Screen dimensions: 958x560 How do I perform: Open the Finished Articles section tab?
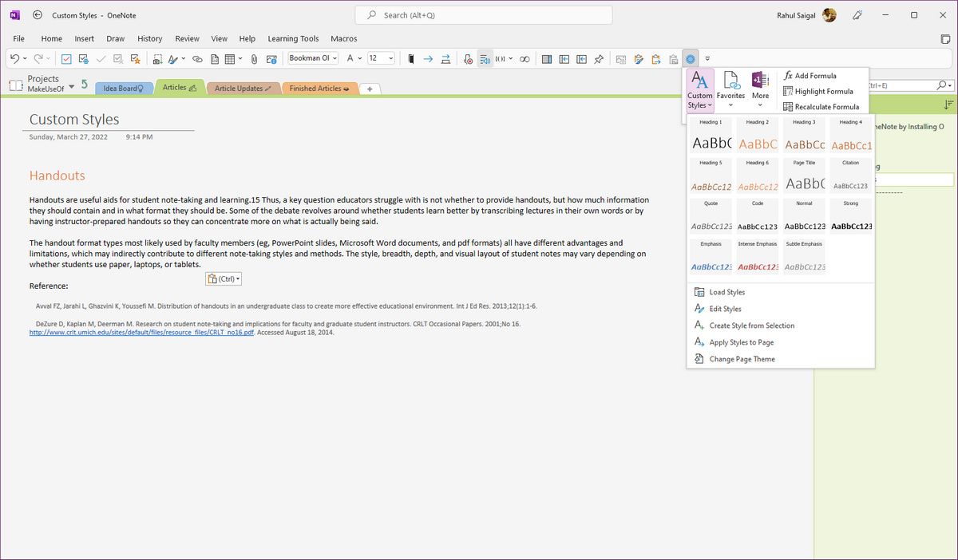coord(319,89)
